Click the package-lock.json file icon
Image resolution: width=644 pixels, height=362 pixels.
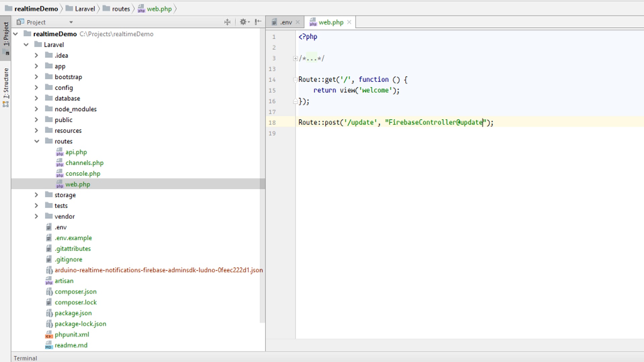(49, 324)
